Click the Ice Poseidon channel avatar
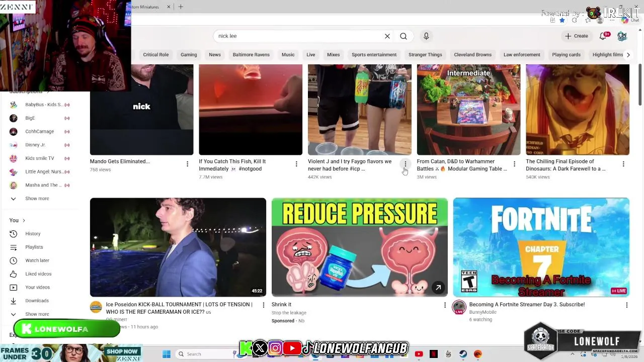644x362 pixels. (96, 307)
